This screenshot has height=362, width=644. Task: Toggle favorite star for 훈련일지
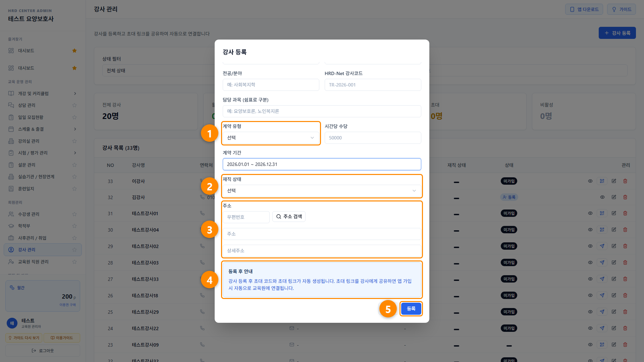click(74, 189)
